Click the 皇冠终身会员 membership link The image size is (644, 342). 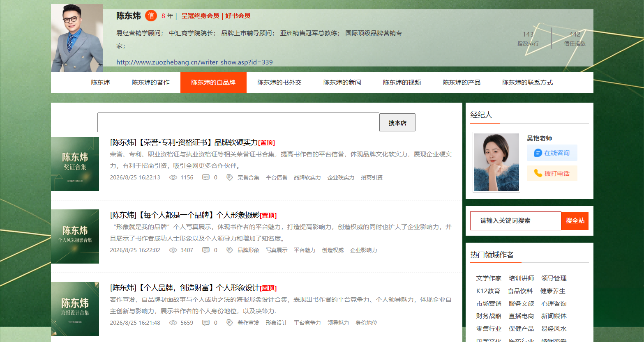point(200,16)
